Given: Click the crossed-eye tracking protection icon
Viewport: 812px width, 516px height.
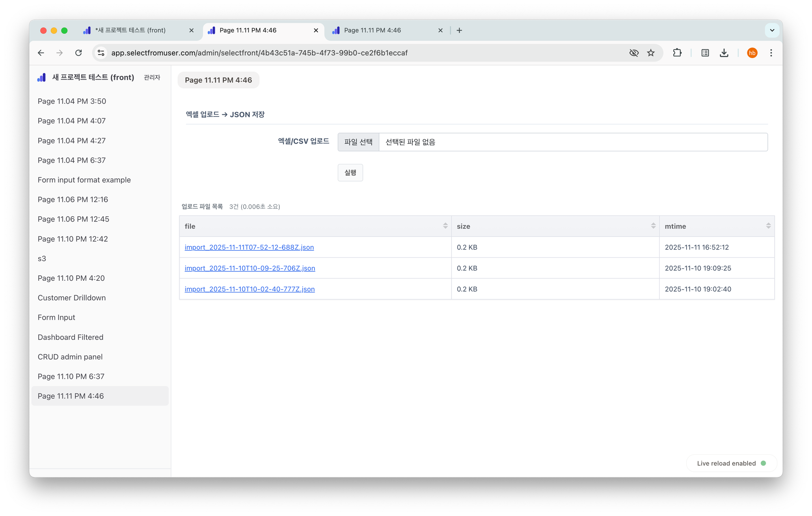Looking at the screenshot, I should coord(634,53).
